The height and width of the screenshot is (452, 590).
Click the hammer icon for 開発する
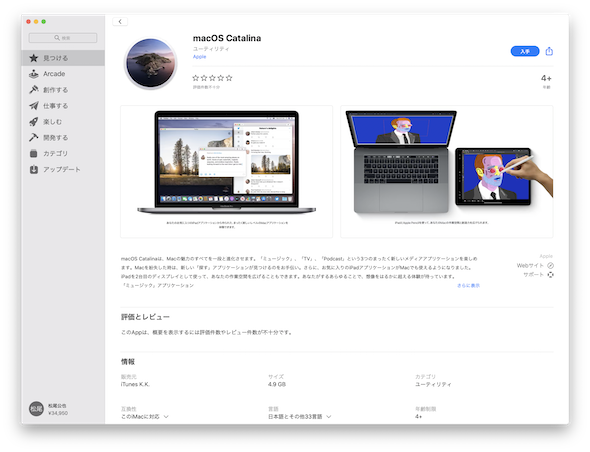[x=34, y=137]
